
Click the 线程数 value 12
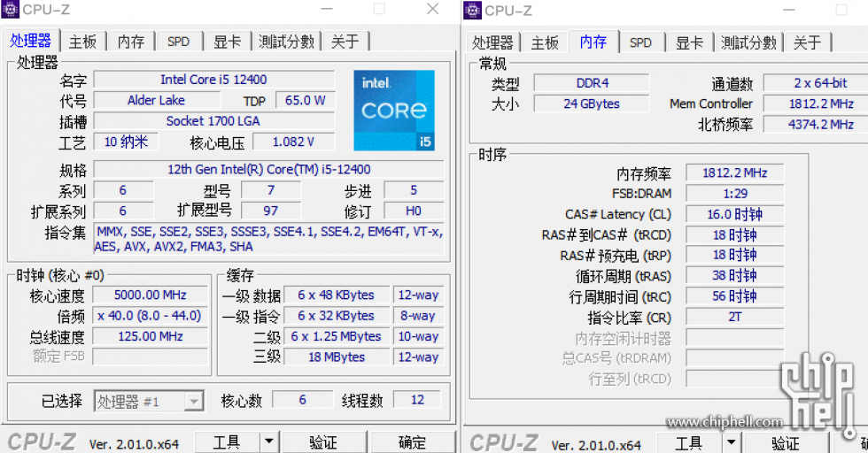coord(417,399)
